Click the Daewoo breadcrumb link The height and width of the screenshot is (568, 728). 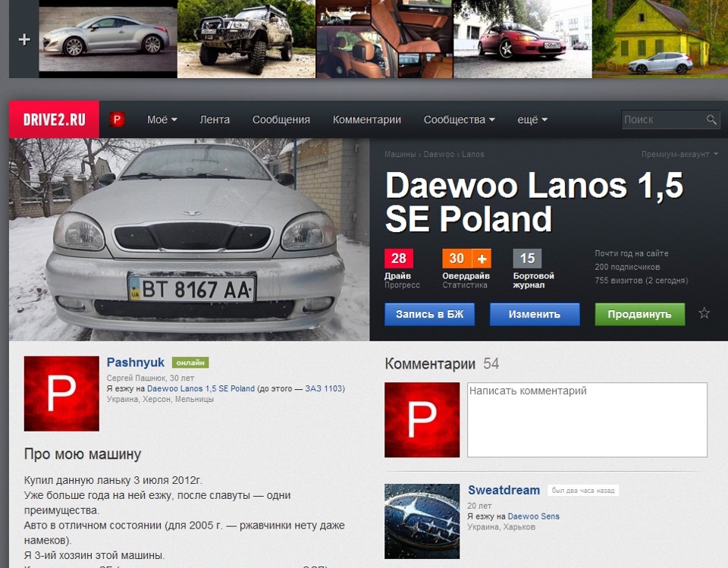(439, 154)
